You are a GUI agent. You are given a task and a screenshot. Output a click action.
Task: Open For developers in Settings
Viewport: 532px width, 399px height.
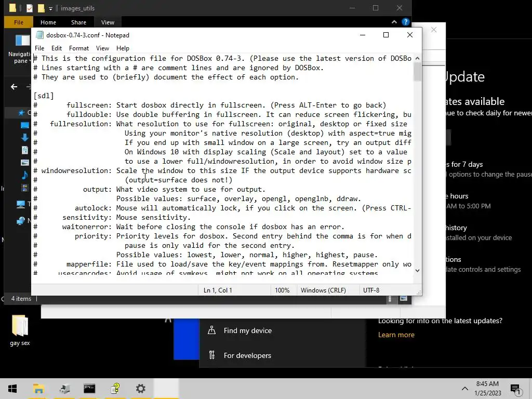pyautogui.click(x=247, y=355)
